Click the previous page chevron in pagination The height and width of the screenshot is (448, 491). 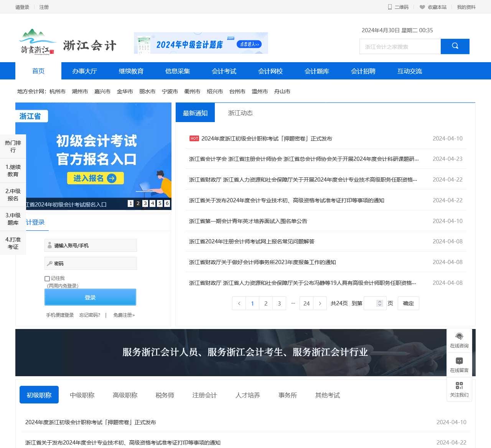(239, 303)
